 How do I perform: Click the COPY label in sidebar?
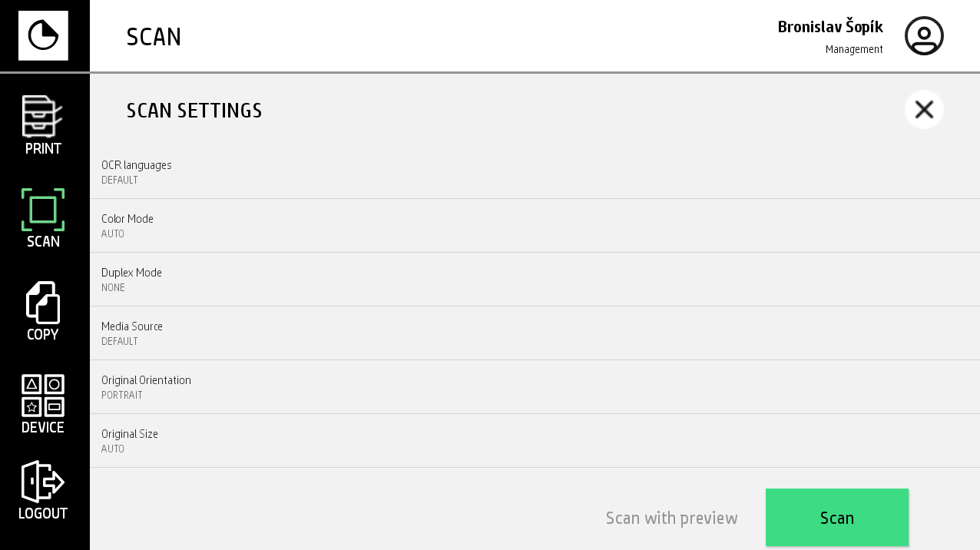(x=43, y=335)
